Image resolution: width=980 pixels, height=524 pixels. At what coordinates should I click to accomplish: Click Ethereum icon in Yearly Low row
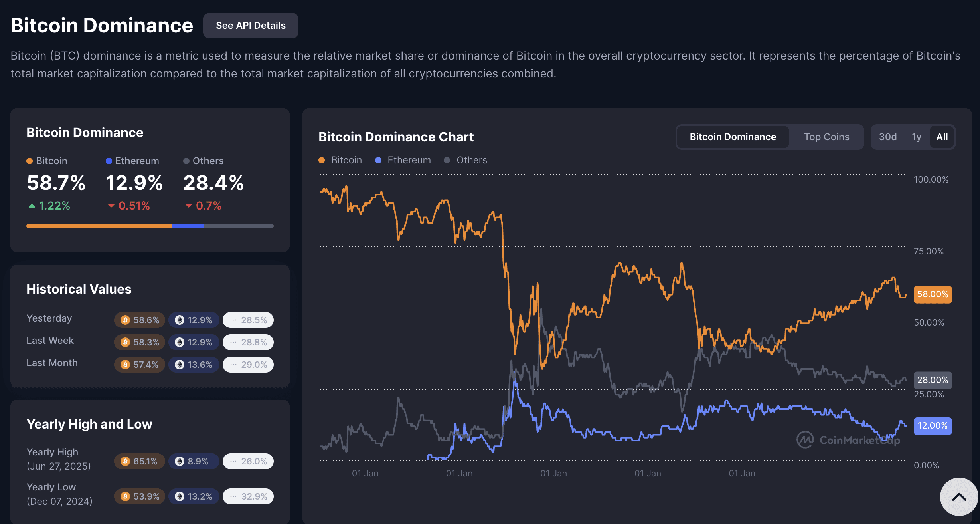(x=180, y=496)
